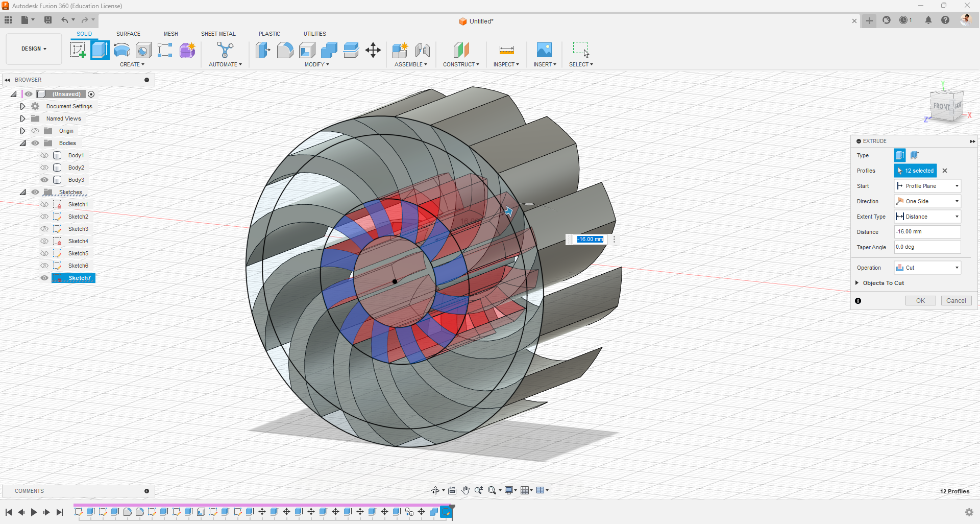Switch to the SHEET METAL tab
This screenshot has width=980, height=524.
pyautogui.click(x=218, y=34)
